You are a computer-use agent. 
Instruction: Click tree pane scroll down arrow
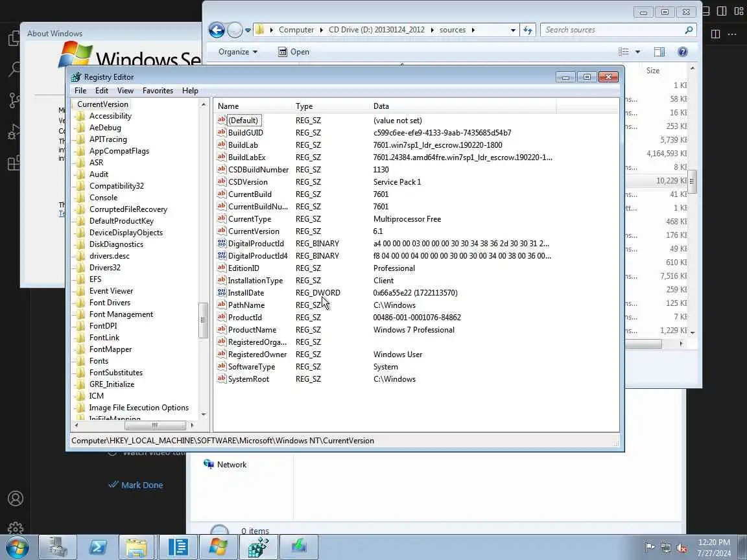click(x=204, y=415)
